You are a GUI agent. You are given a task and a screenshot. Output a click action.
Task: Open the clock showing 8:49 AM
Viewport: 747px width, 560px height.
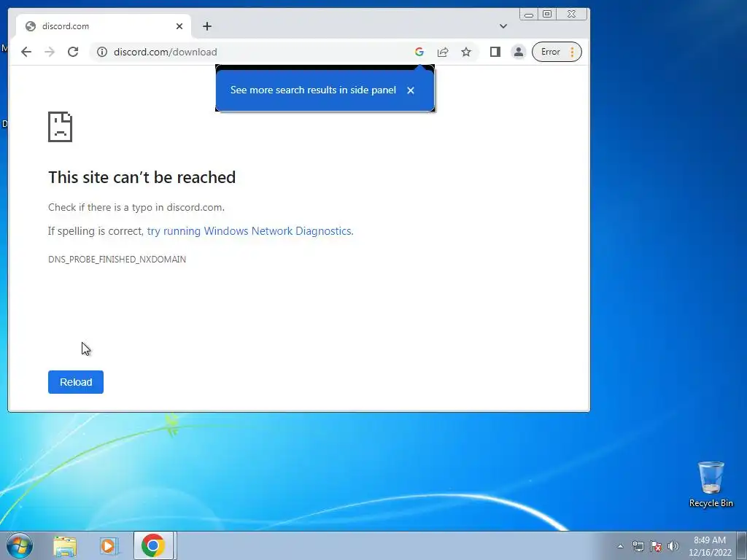click(710, 546)
